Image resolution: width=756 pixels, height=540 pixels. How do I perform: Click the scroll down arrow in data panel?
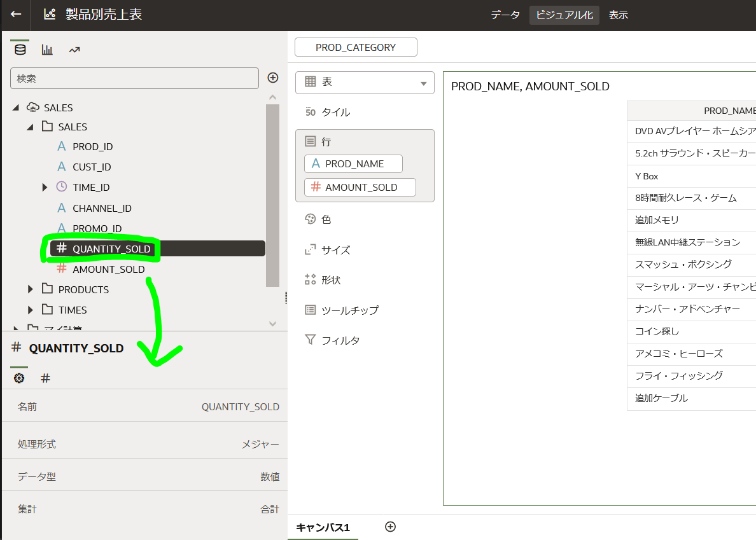tap(273, 324)
